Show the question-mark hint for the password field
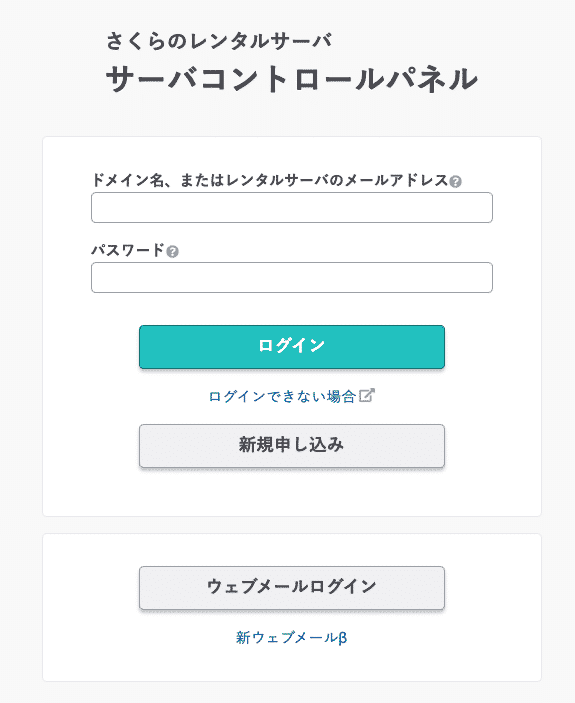The height and width of the screenshot is (703, 575). pos(173,252)
